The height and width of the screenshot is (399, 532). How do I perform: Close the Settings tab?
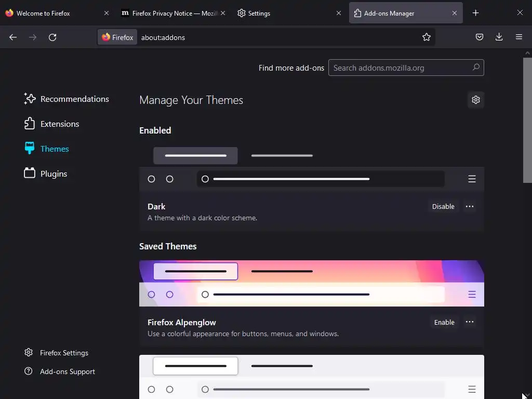339,13
